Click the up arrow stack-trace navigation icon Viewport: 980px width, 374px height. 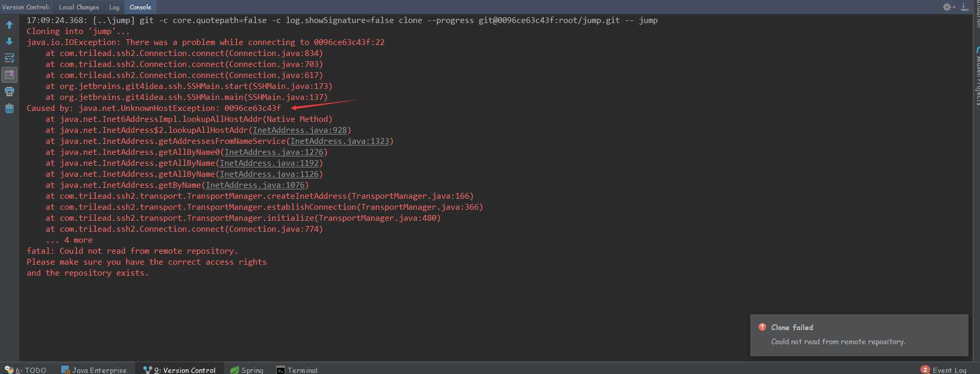coord(9,25)
